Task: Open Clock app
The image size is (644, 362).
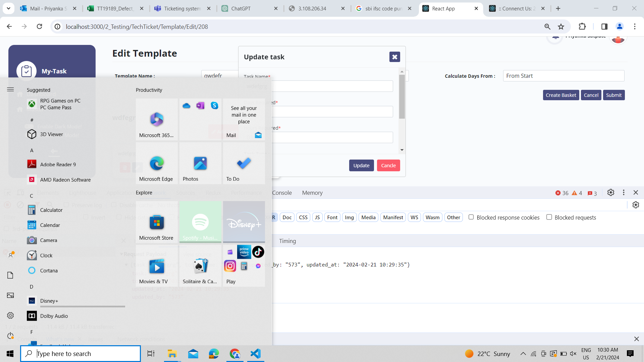Action: pyautogui.click(x=76, y=255)
